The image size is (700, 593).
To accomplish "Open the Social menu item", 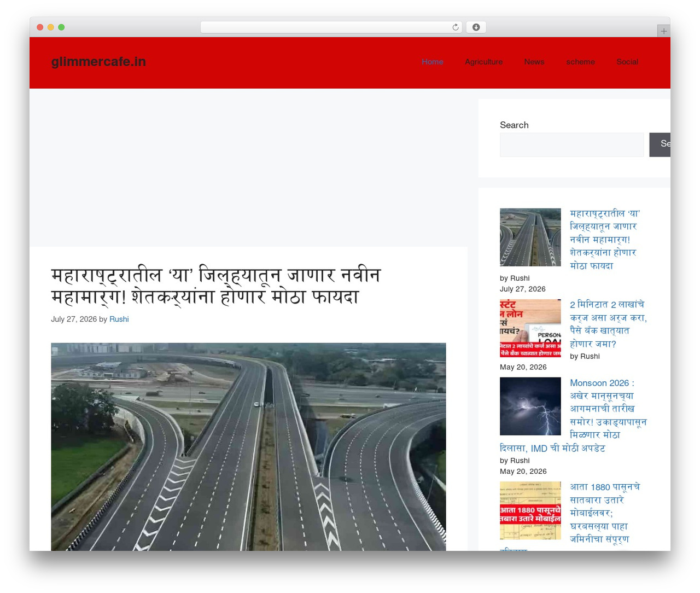I will [627, 62].
